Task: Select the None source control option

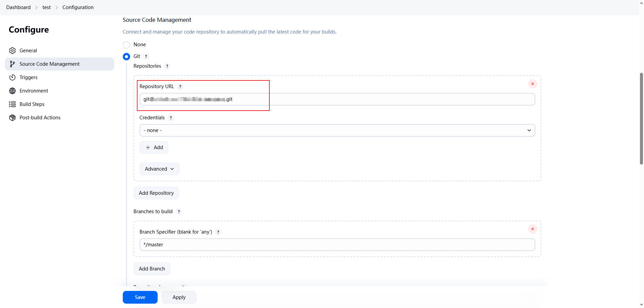Action: (126, 45)
